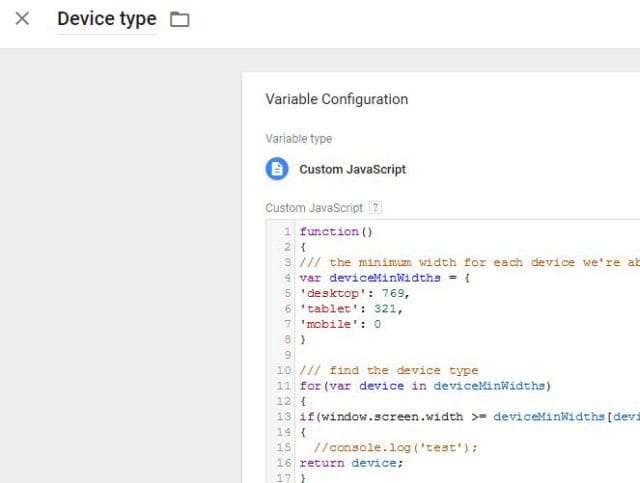Viewport: 640px width, 483px height.
Task: Click the 'for(var device in deviceMinWidths)' line
Action: (425, 386)
